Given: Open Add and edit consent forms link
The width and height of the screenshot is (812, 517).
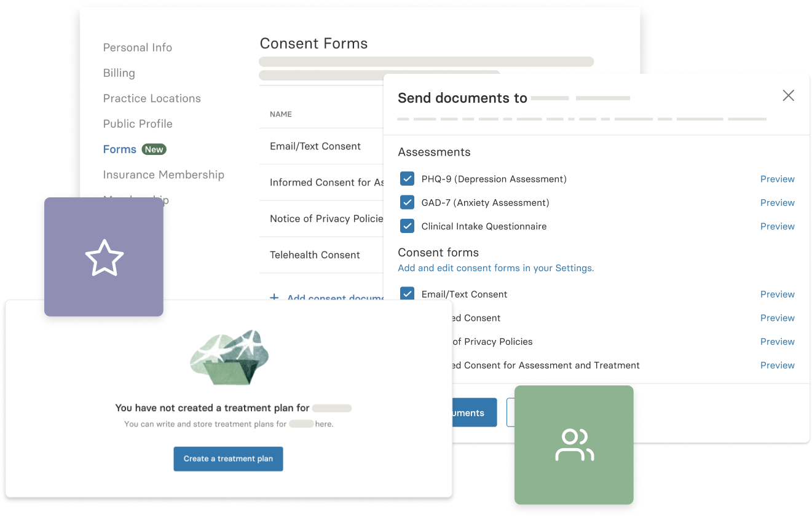Looking at the screenshot, I should click(x=496, y=268).
